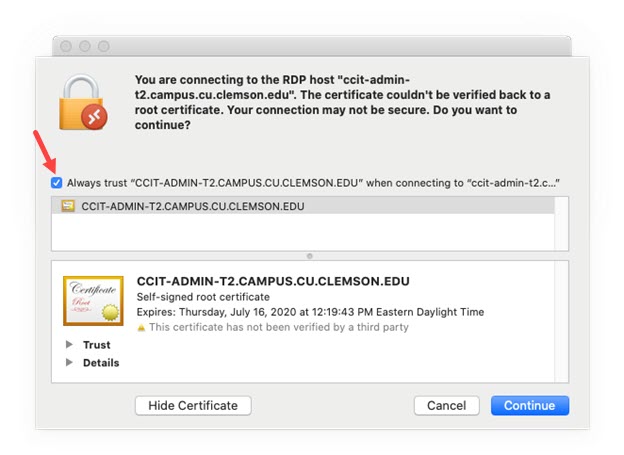The width and height of the screenshot is (624, 455).
Task: Click the certificate details scrollbar track
Action: click(x=562, y=322)
